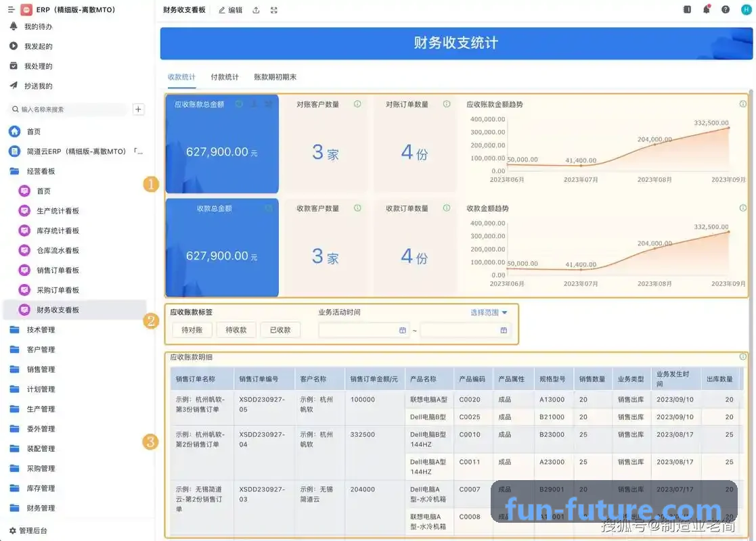Screen dimensions: 756x541
Task: Click info icon on 收款金额趋势 chart
Action: point(742,208)
